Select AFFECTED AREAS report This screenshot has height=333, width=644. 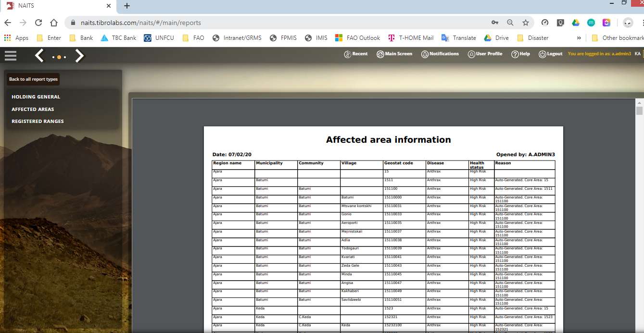tap(33, 109)
